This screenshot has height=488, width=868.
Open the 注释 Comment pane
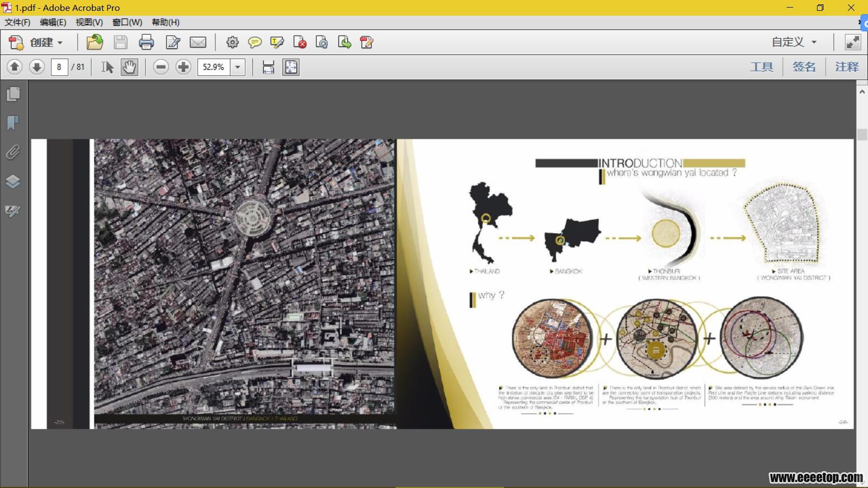click(847, 67)
